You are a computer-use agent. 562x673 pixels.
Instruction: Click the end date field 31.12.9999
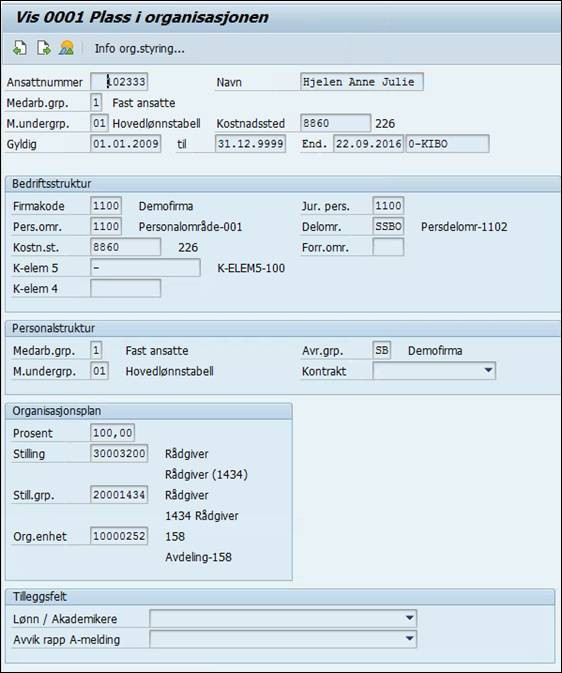point(251,143)
